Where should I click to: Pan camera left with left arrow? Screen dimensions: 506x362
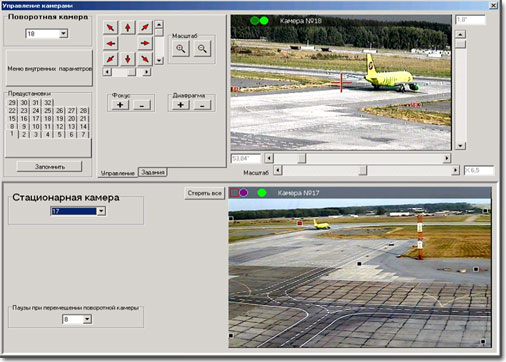pyautogui.click(x=111, y=43)
